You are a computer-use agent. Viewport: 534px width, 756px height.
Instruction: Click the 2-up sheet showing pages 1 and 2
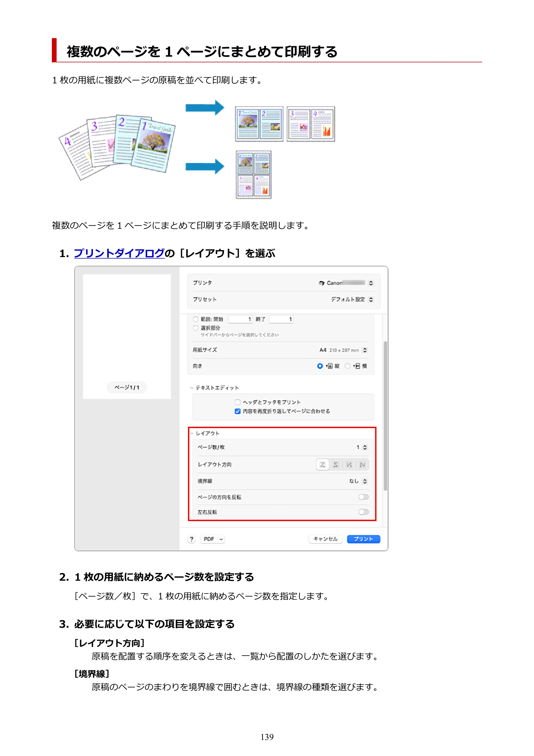[259, 124]
